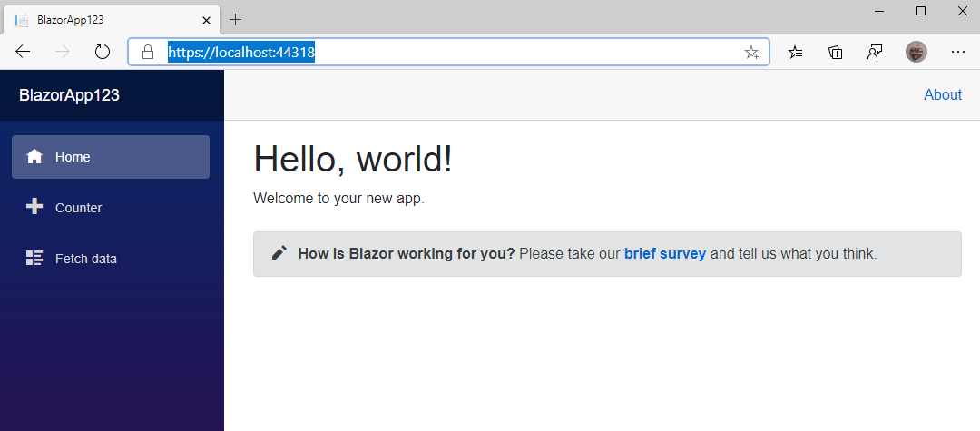The height and width of the screenshot is (431, 980).
Task: Click the address bar URL field
Action: coord(449,52)
